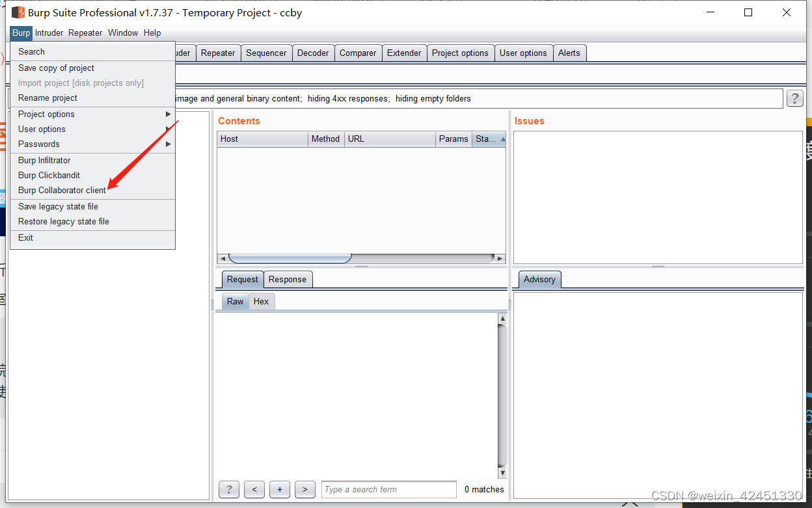812x508 pixels.
Task: Select Restore legacy state file
Action: 92,221
